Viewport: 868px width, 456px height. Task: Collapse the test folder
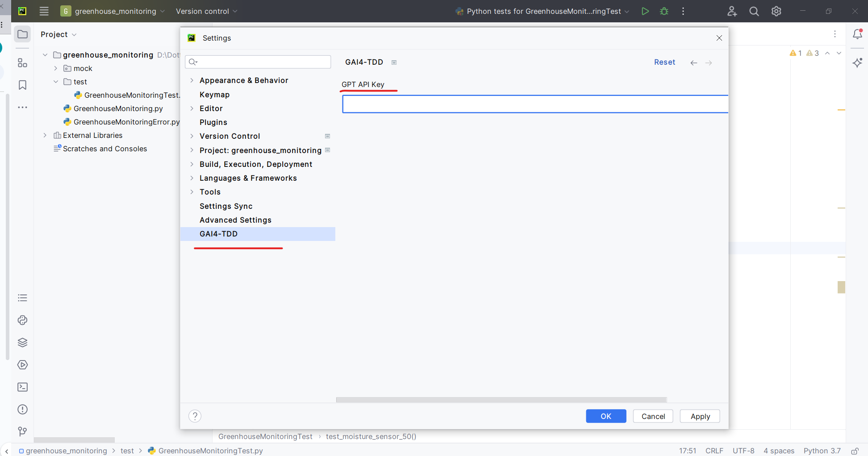pos(56,82)
